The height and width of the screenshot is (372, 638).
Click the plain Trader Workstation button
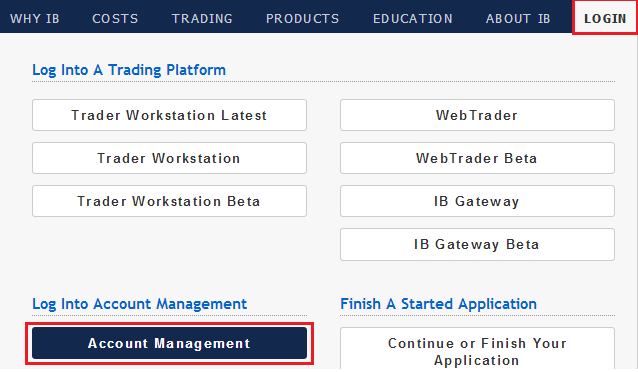tap(169, 158)
